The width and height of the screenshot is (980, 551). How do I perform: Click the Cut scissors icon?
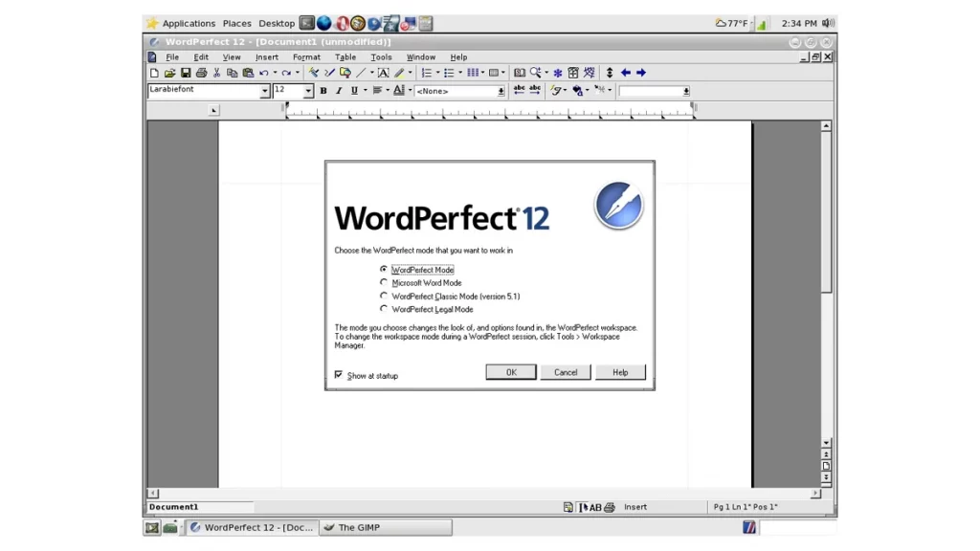217,73
